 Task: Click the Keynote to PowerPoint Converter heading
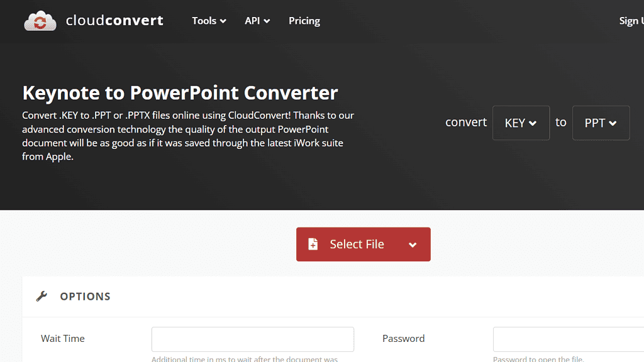click(180, 93)
